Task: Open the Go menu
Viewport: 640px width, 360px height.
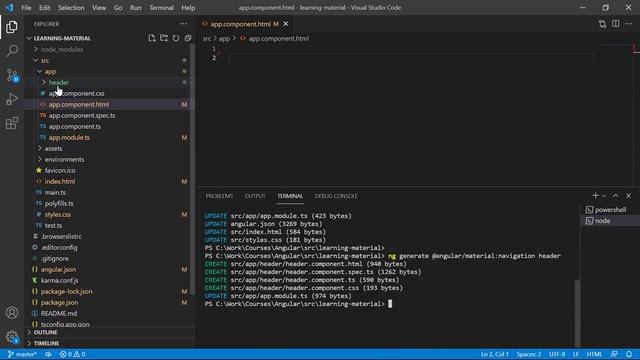Action: [x=118, y=8]
